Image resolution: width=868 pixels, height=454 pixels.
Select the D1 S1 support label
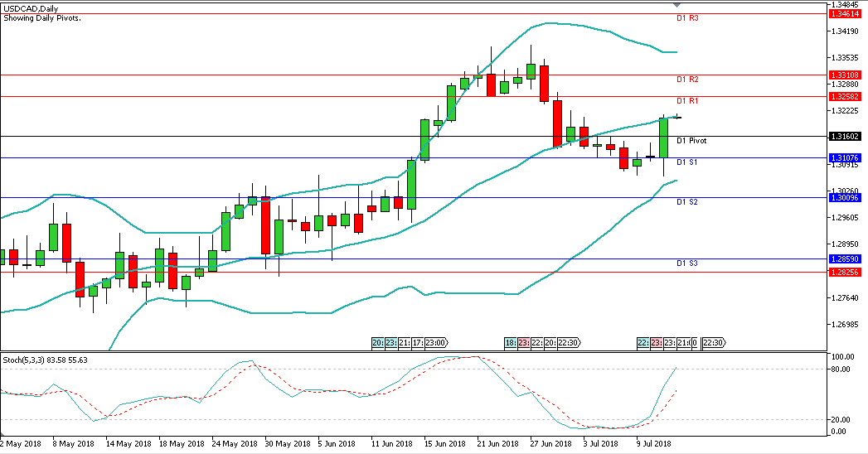[687, 162]
